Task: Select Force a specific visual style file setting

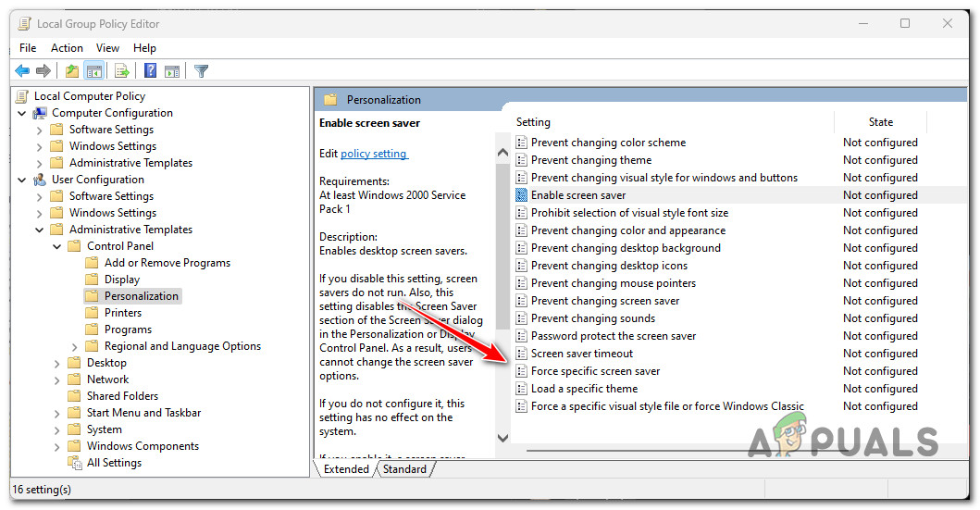Action: tap(667, 407)
